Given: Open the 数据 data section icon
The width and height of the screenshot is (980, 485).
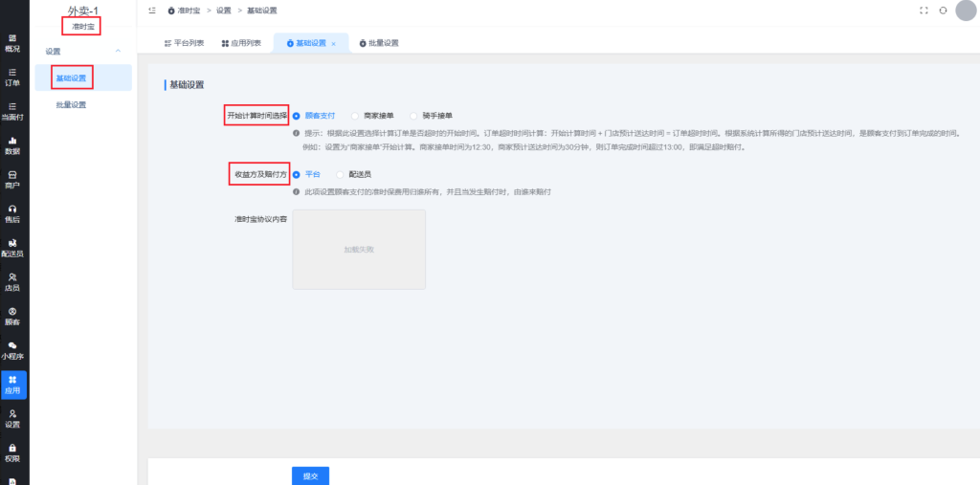Looking at the screenshot, I should [x=12, y=145].
